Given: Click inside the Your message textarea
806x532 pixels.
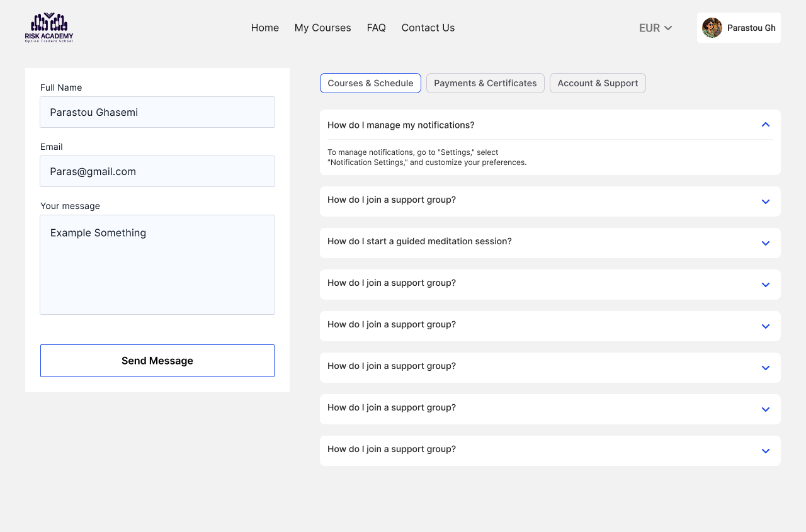Looking at the screenshot, I should click(x=157, y=264).
